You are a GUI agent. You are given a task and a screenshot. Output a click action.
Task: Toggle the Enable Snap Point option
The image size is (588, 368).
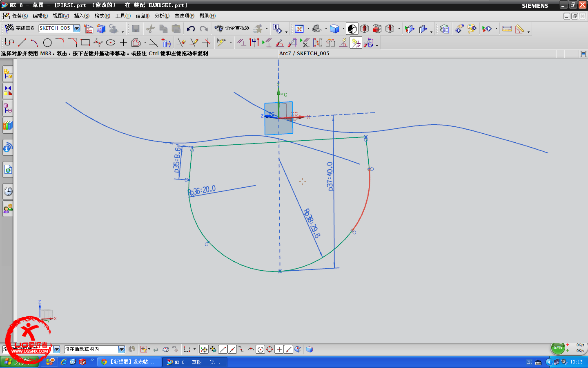coord(204,349)
